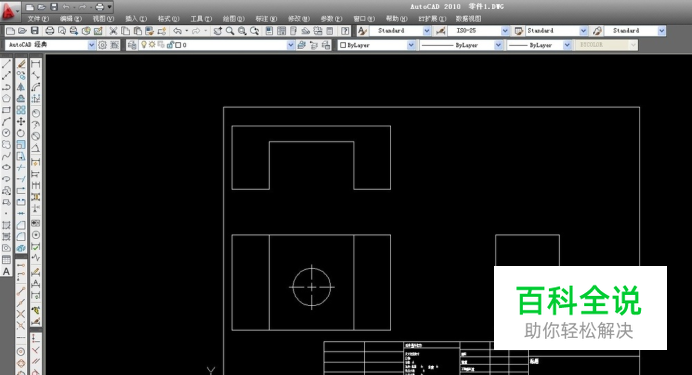Expand the ByLayer color dropdown

tap(411, 45)
